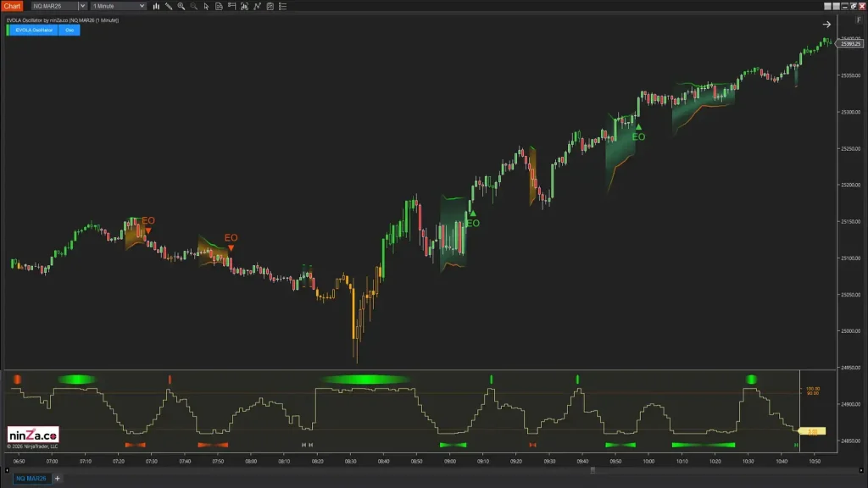Select the cursor pointer tool
868x488 pixels.
(x=208, y=6)
